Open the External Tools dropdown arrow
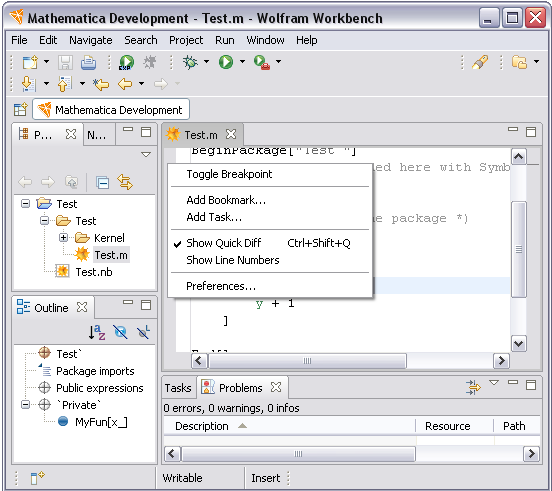Image resolution: width=552 pixels, height=491 pixels. tap(278, 62)
